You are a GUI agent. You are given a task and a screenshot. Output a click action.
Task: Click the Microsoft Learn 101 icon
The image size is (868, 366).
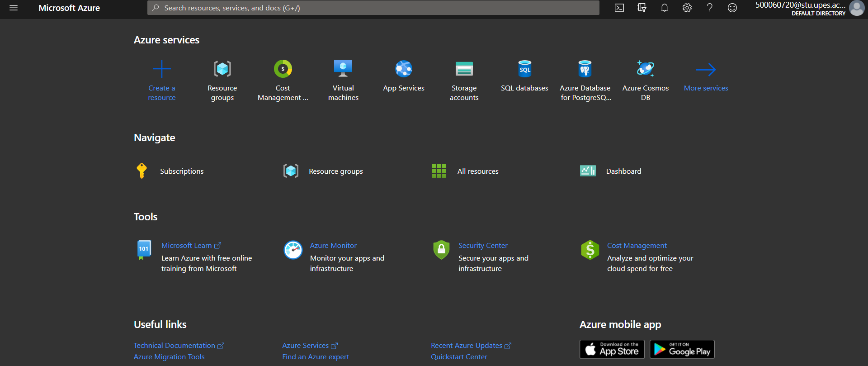(x=144, y=250)
